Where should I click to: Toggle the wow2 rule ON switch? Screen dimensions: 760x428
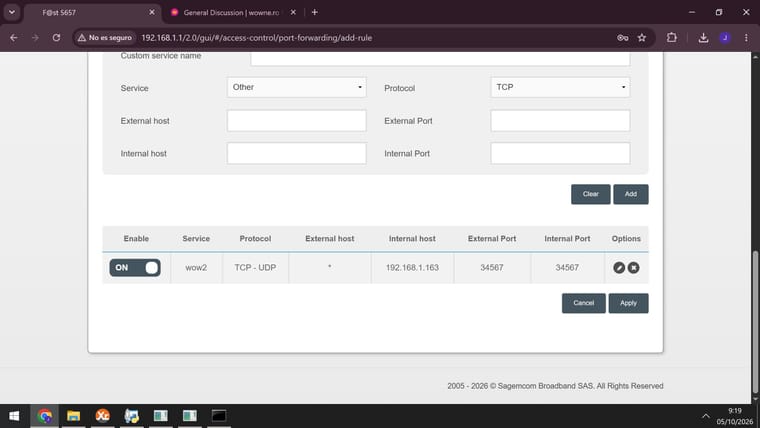[135, 268]
